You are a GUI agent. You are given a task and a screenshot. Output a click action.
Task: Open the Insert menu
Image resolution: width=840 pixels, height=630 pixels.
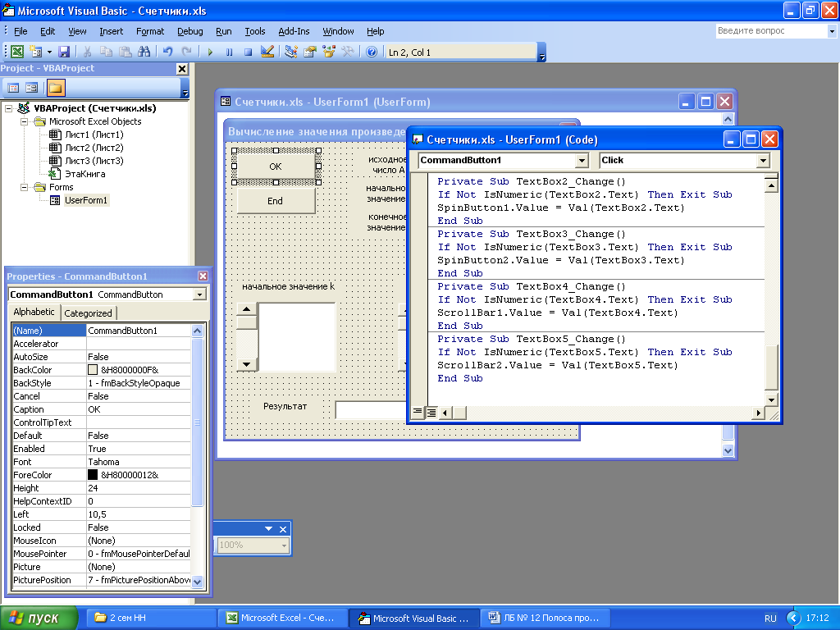coord(111,31)
